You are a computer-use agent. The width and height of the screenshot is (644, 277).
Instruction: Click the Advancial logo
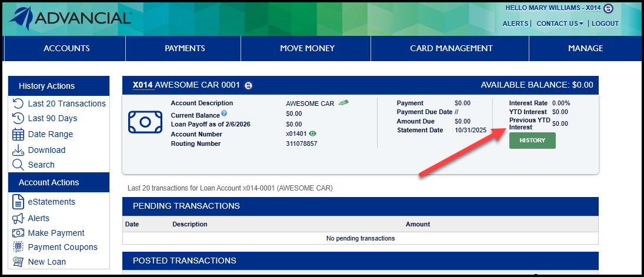coord(70,18)
